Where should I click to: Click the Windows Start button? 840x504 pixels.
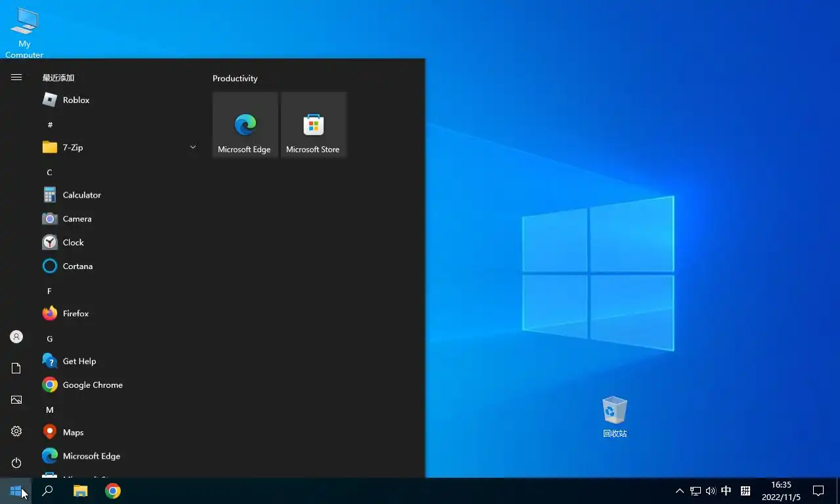pyautogui.click(x=16, y=491)
